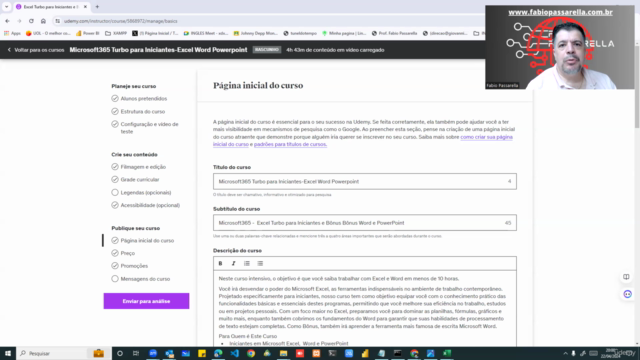
Task: Open a new browser tab
Action: (97, 7)
